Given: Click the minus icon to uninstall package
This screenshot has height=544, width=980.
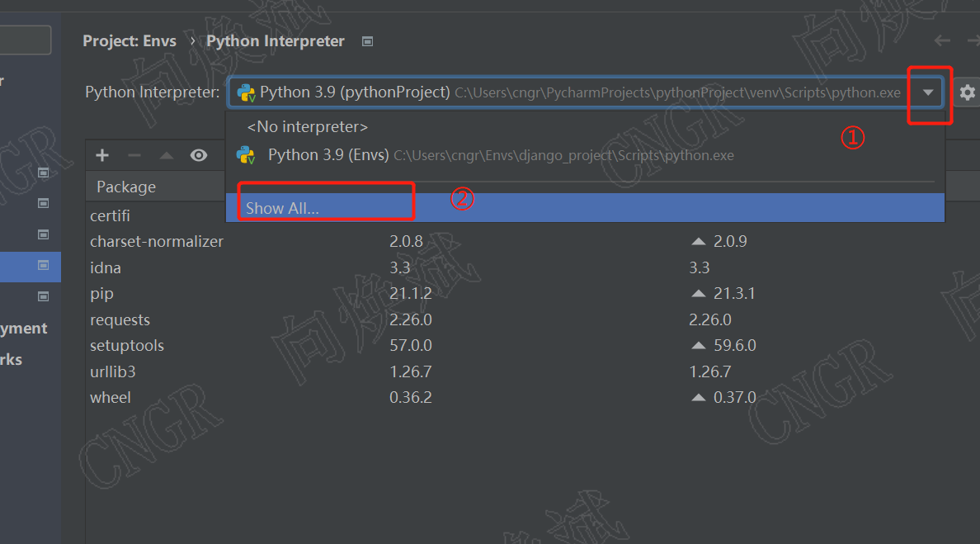Looking at the screenshot, I should click(x=134, y=155).
